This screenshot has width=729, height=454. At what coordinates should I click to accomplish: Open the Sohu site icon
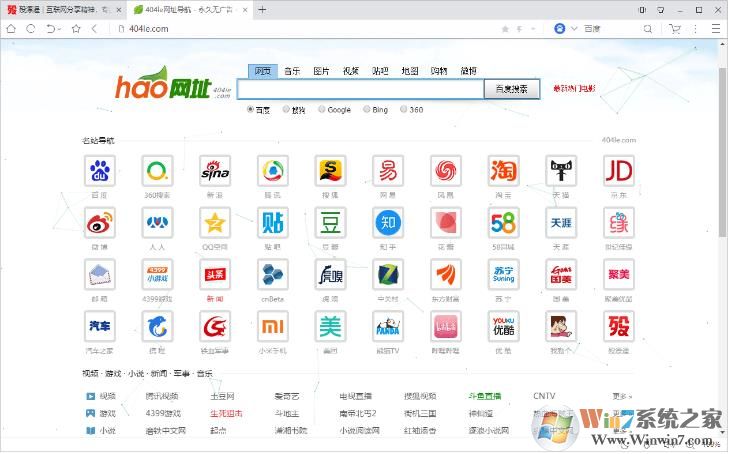click(330, 171)
